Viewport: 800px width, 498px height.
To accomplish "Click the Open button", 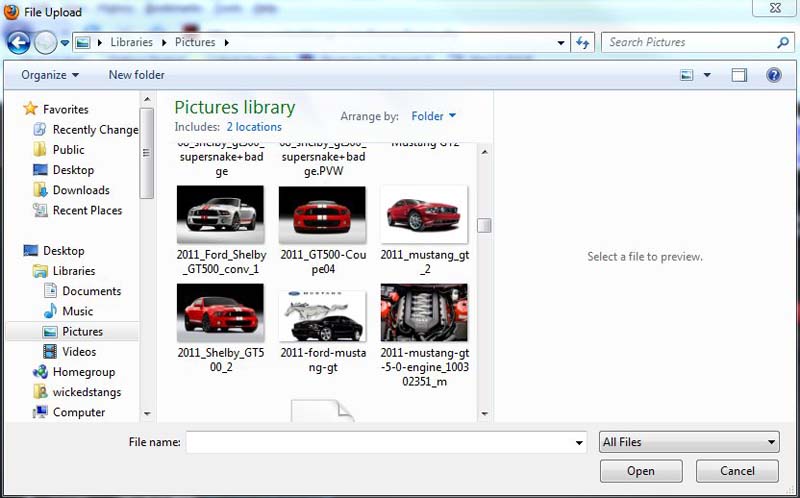I will [x=641, y=471].
